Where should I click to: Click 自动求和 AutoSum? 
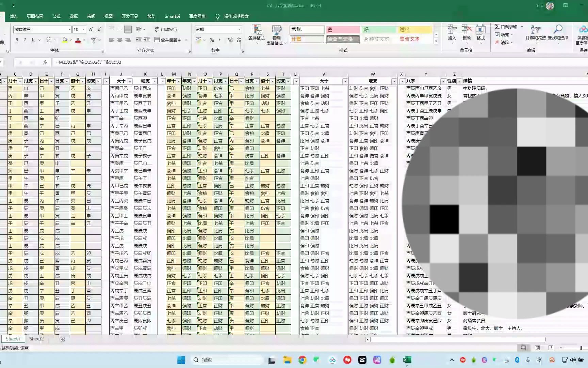506,27
